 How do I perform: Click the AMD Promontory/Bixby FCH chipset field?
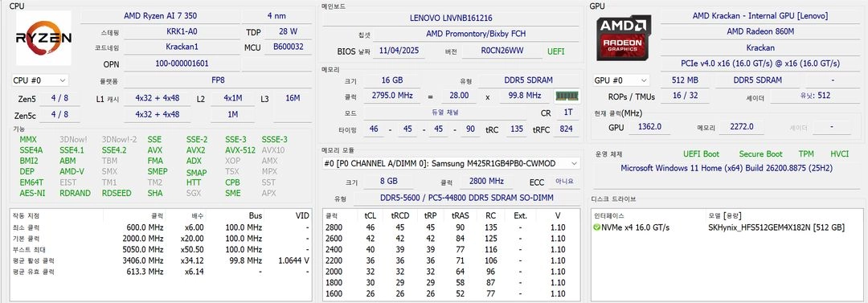tap(476, 34)
